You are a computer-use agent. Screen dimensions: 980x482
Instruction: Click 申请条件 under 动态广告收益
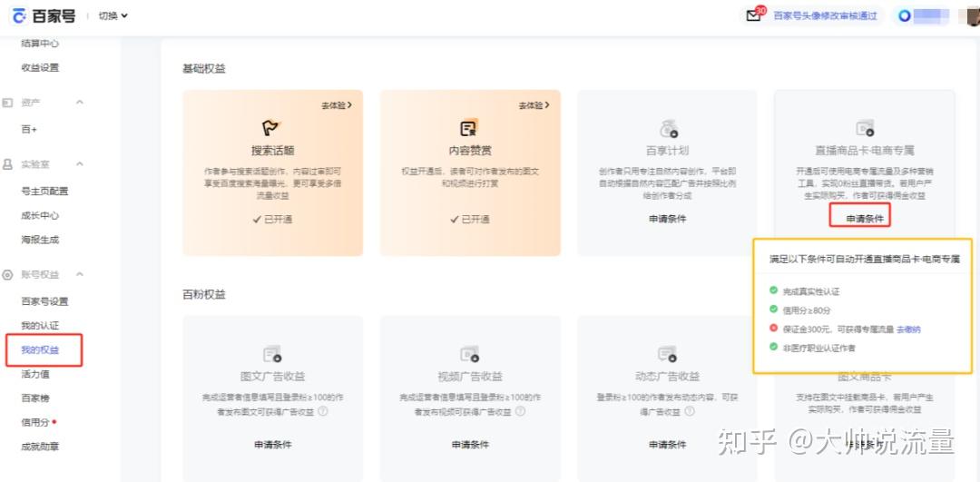pos(668,445)
